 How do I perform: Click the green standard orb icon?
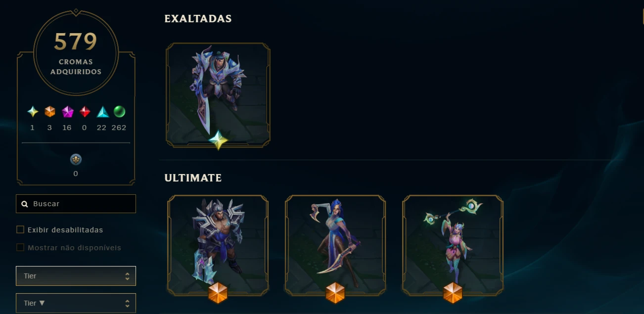(119, 112)
